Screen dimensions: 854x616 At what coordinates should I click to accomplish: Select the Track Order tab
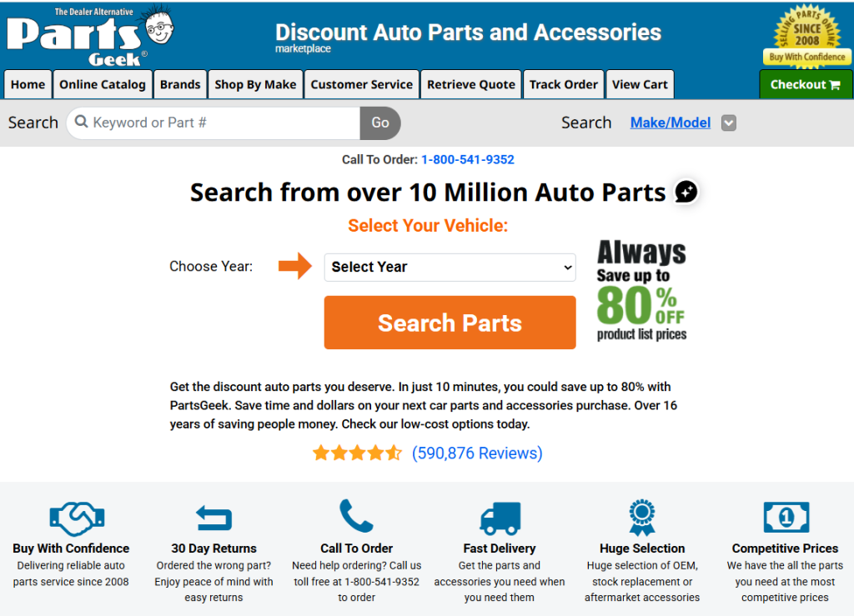click(564, 84)
